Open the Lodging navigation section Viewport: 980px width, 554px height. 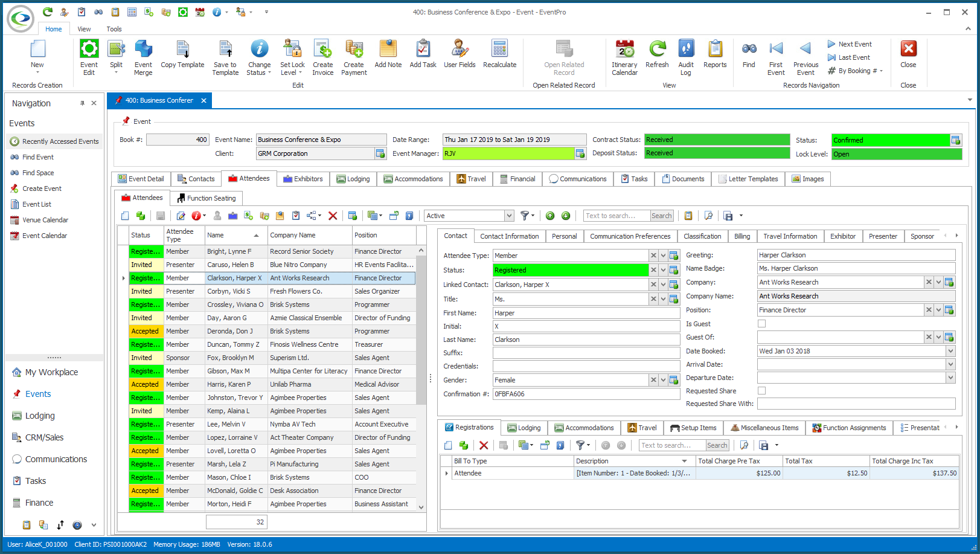[40, 416]
